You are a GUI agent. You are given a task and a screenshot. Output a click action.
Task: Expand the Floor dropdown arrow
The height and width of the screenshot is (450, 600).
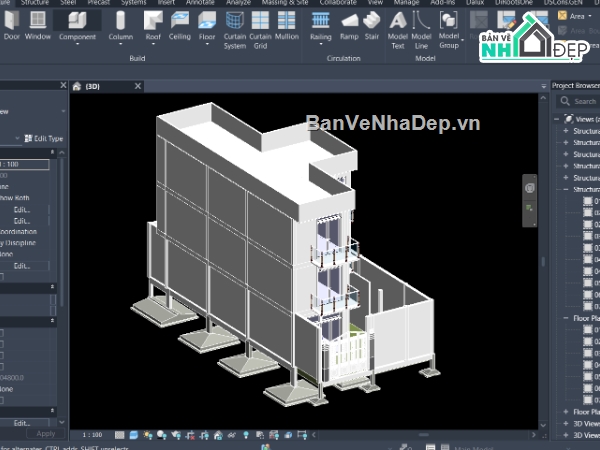(207, 44)
